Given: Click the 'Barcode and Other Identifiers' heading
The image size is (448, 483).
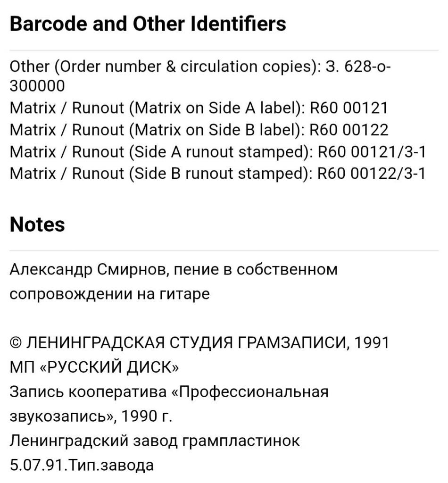Looking at the screenshot, I should click(148, 24).
